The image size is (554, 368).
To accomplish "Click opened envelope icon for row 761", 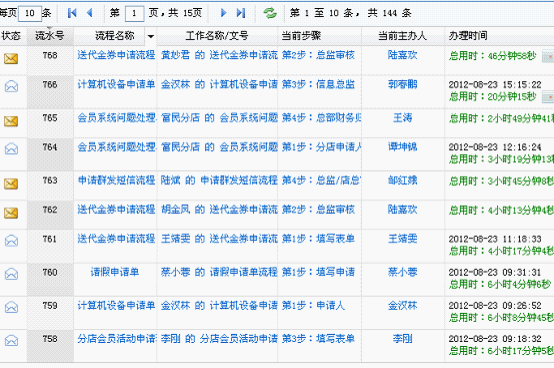I will coord(11,241).
